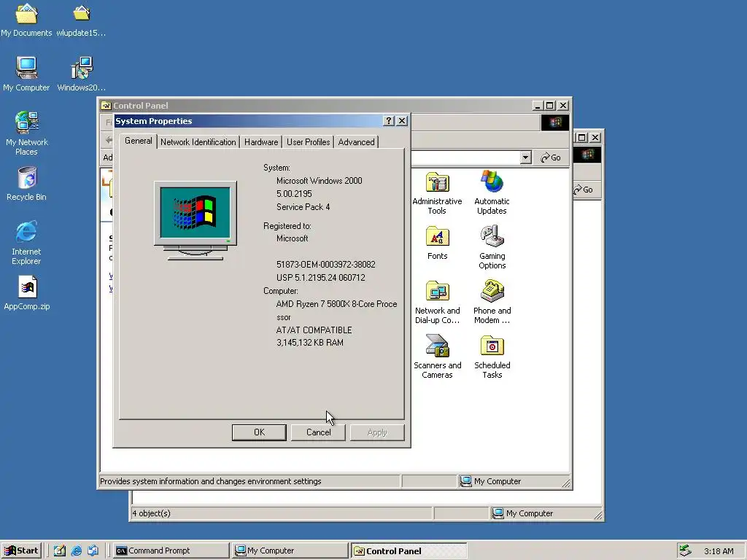The width and height of the screenshot is (747, 560).
Task: Click 'AT/AT COMPATIBLE' text
Action: (x=314, y=330)
